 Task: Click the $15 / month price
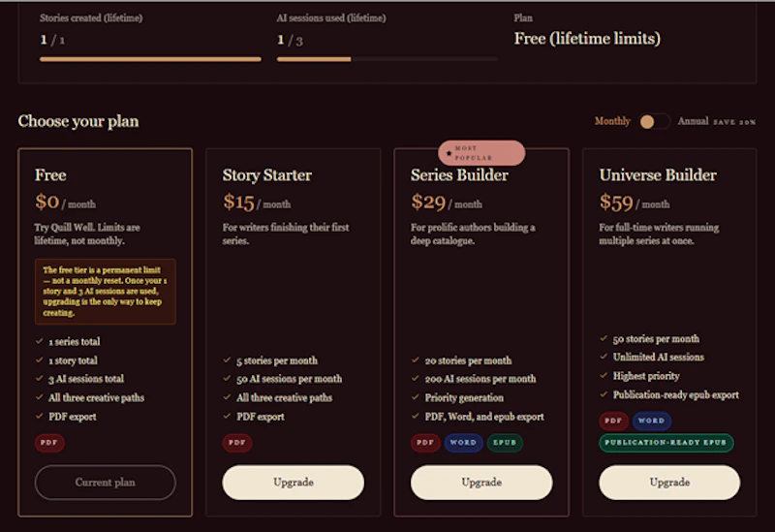(257, 203)
